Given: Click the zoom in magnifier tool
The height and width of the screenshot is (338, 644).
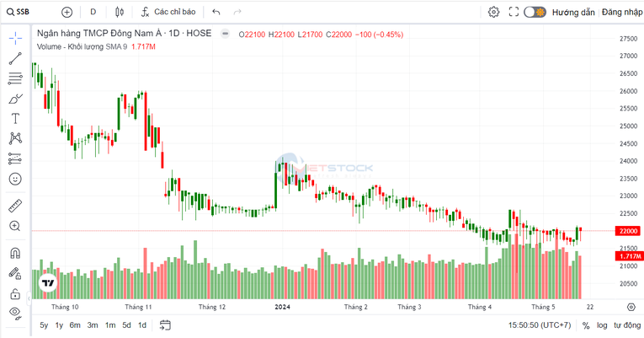Looking at the screenshot, I should [x=15, y=226].
